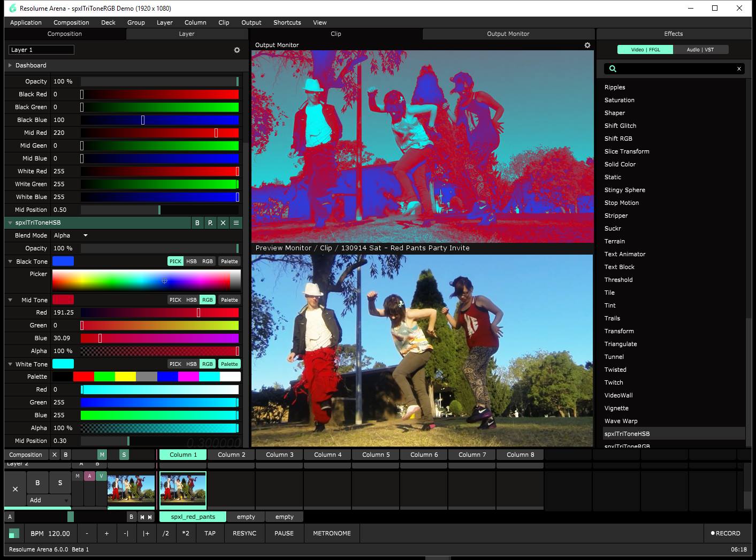This screenshot has height=560, width=756.
Task: Open the spxlTriToneHSB effect hamburger menu
Action: [236, 223]
